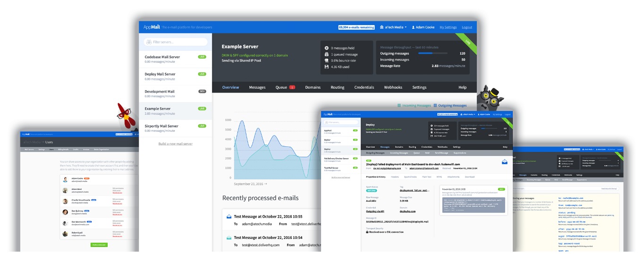The width and height of the screenshot is (644, 254).
Task: Click Adam Cooke's avatar in Users window
Action: click(66, 179)
